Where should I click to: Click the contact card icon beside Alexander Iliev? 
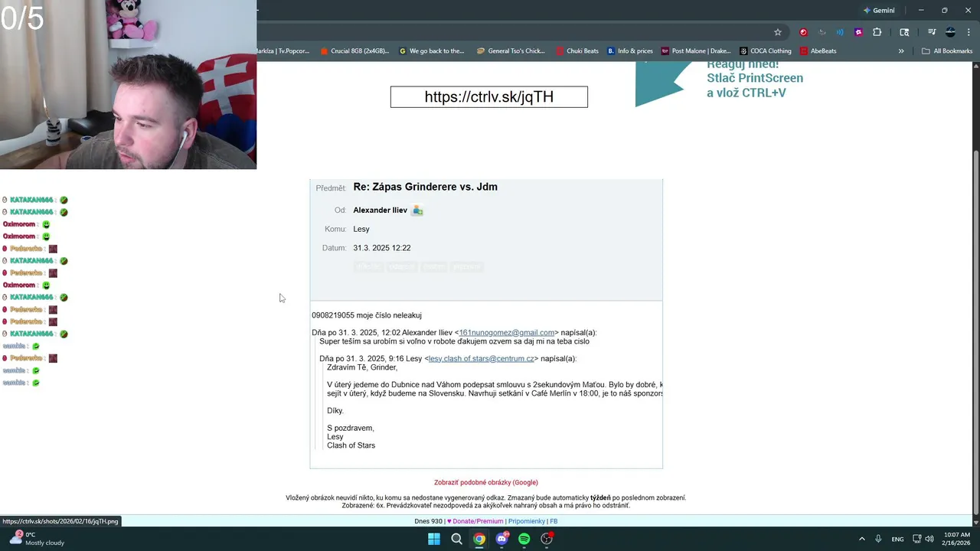[x=417, y=210]
